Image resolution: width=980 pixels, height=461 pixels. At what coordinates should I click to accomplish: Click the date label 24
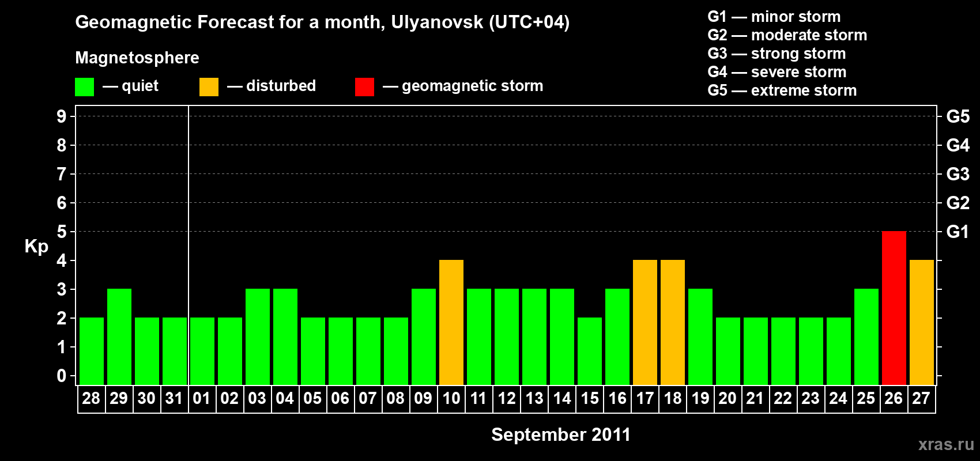838,399
